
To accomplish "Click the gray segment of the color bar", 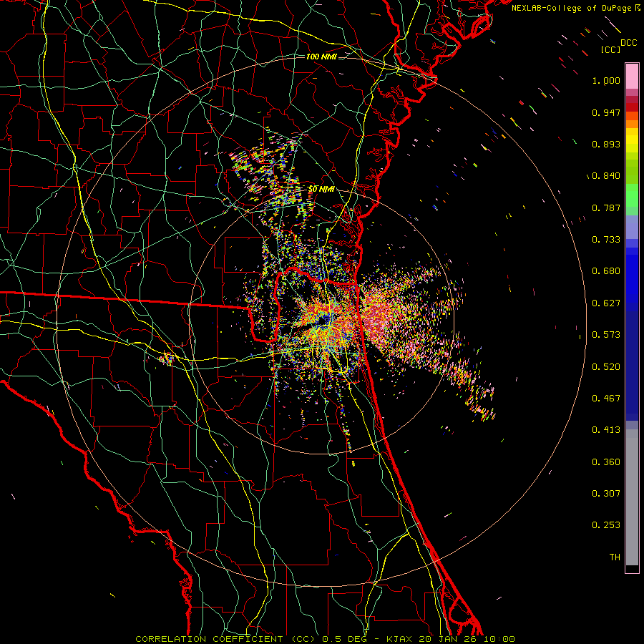I will point(632,497).
